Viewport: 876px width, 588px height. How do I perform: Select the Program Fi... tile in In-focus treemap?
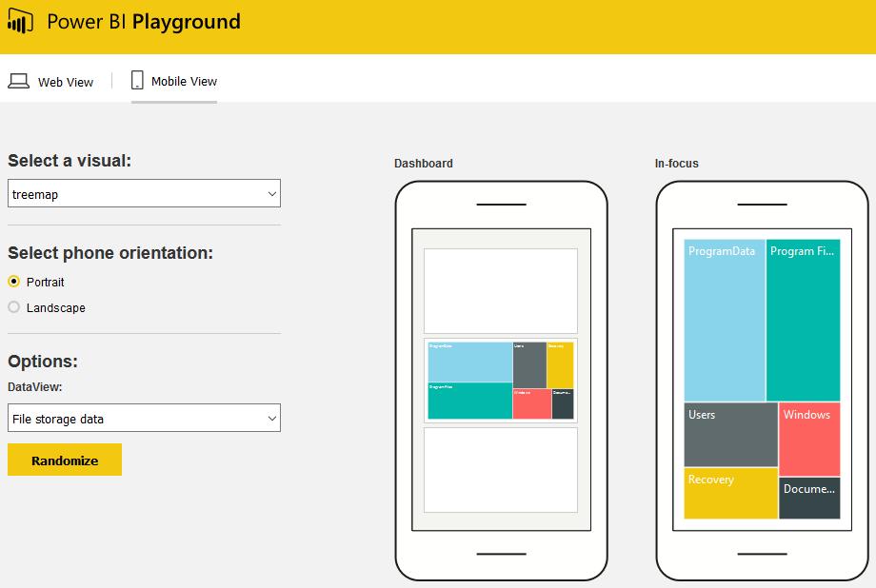[803, 321]
